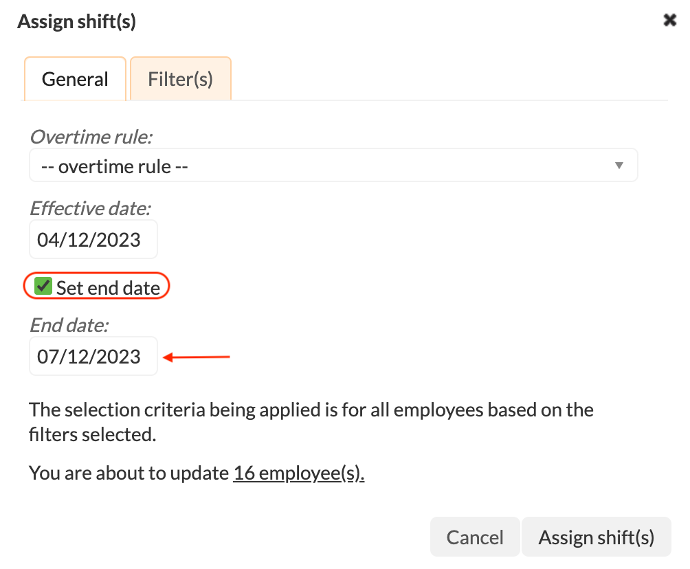Viewport: 690px width, 569px height.
Task: Close the Assign shift(s) dialog
Action: click(x=670, y=20)
